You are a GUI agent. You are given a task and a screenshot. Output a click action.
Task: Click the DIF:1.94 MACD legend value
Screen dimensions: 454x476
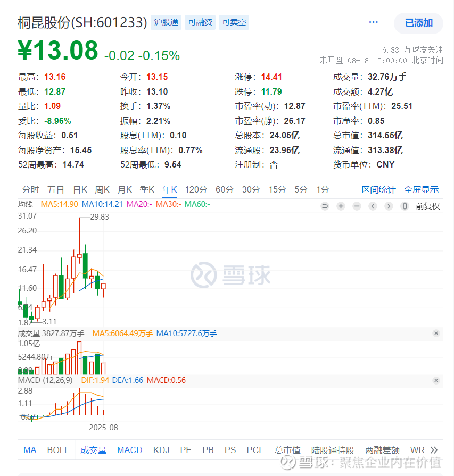[x=95, y=380]
